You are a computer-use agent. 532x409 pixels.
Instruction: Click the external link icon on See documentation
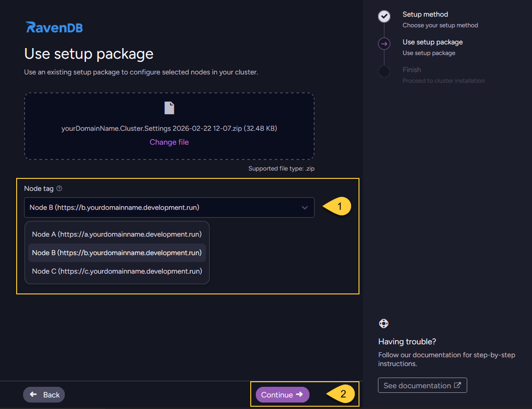457,385
